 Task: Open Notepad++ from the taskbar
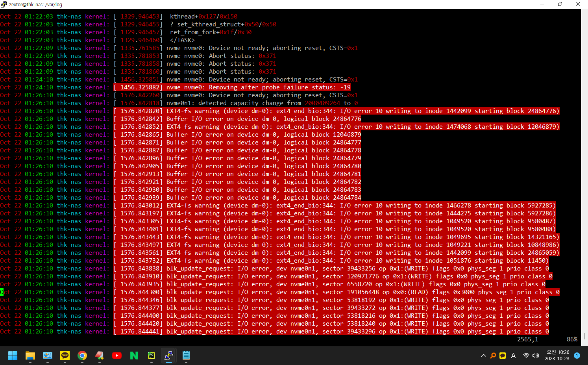[x=100, y=356]
